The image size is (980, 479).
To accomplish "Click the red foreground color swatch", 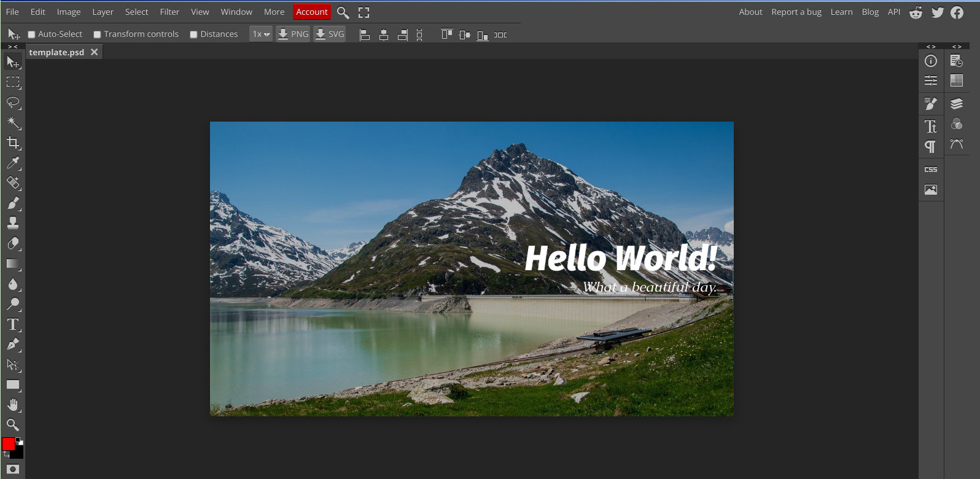I will point(9,444).
